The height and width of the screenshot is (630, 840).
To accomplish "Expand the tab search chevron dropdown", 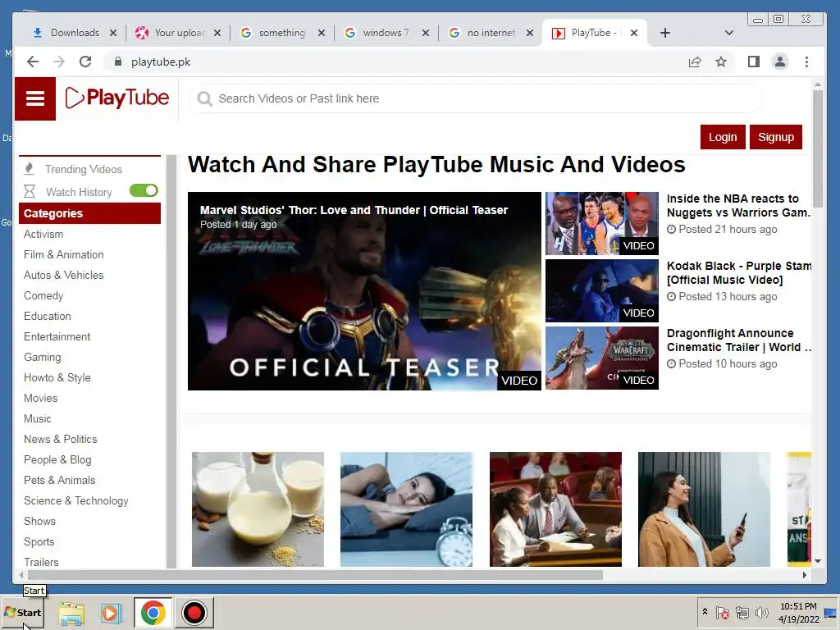I will [728, 33].
